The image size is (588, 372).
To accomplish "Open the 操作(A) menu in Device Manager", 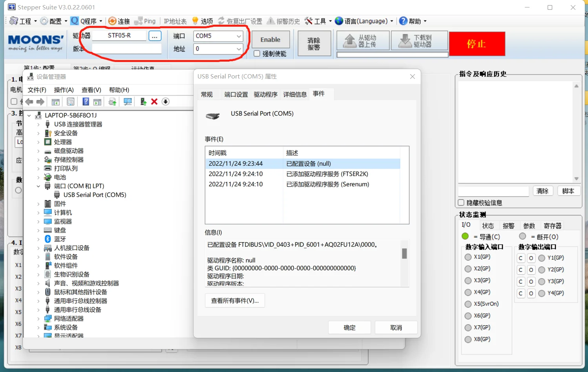I will pyautogui.click(x=64, y=90).
